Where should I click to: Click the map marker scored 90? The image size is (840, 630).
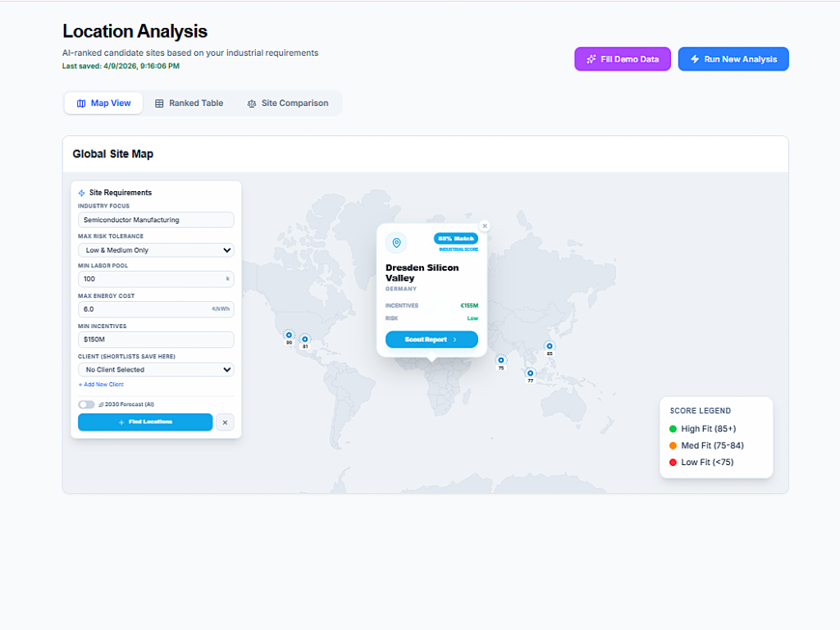click(x=289, y=335)
